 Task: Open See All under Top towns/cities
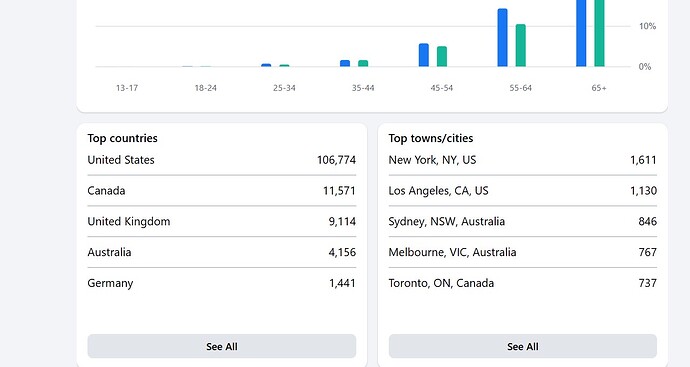click(x=522, y=346)
